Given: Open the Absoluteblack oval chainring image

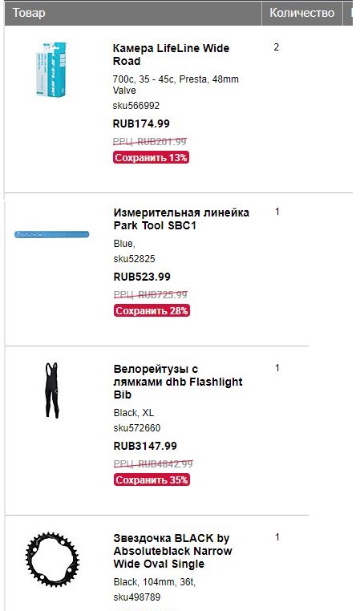Looking at the screenshot, I should [52, 560].
